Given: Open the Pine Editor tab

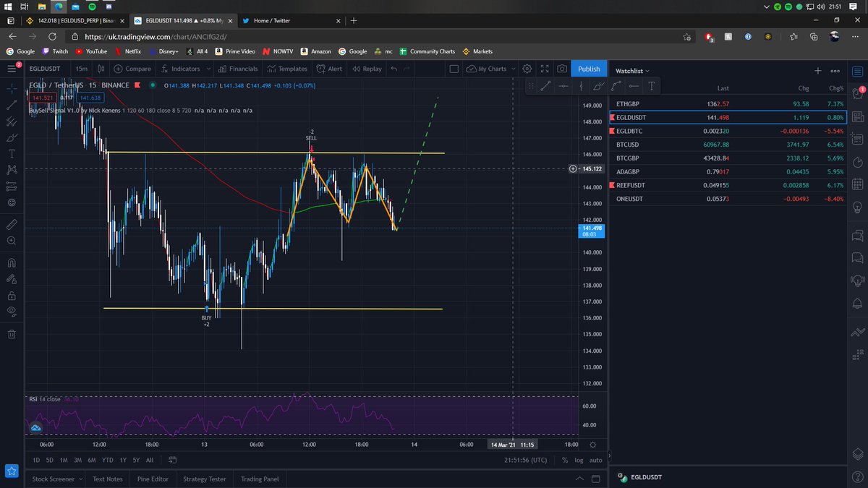Looking at the screenshot, I should tap(153, 479).
